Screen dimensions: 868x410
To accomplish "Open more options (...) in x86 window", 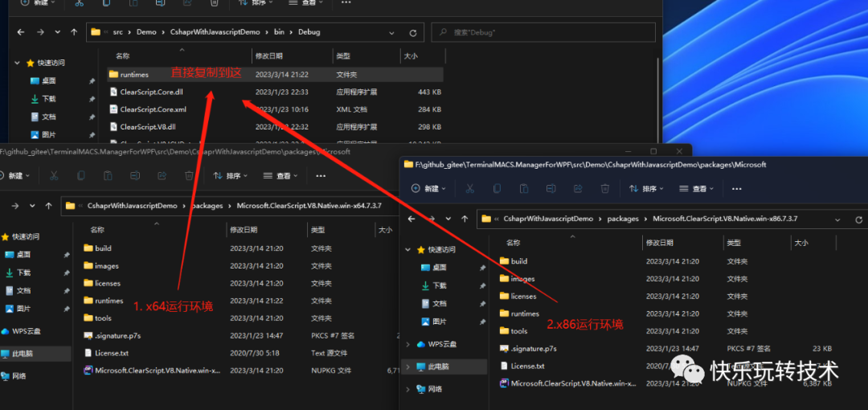I will [736, 189].
